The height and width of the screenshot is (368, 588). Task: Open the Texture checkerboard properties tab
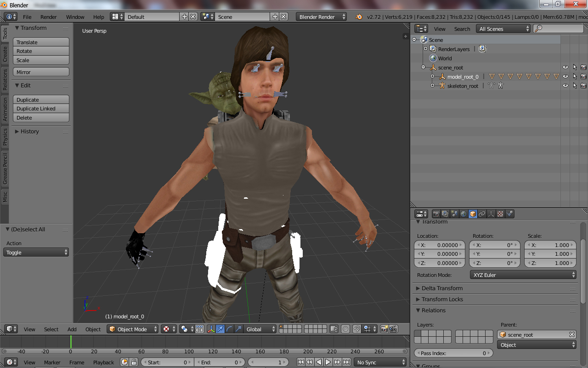pos(500,214)
